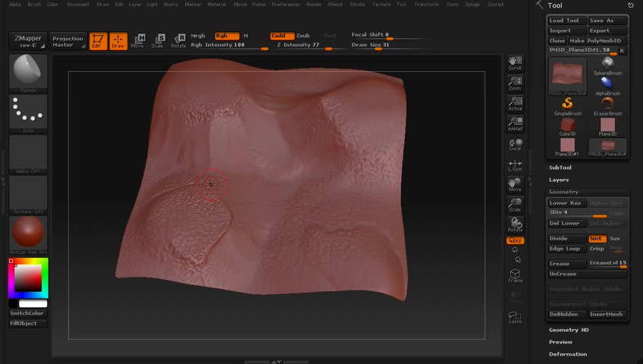Open the Dots stroke selector
Image resolution: width=643 pixels, height=364 pixels.
point(28,114)
